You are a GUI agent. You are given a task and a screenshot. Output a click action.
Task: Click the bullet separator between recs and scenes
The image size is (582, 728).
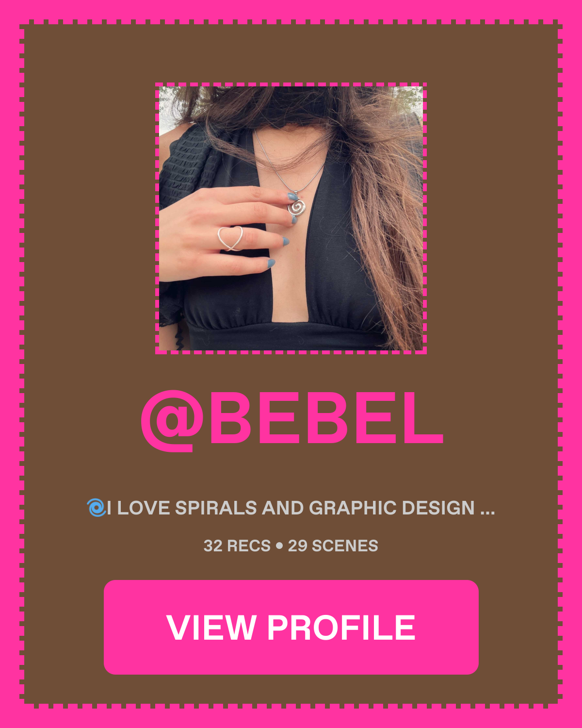279,546
